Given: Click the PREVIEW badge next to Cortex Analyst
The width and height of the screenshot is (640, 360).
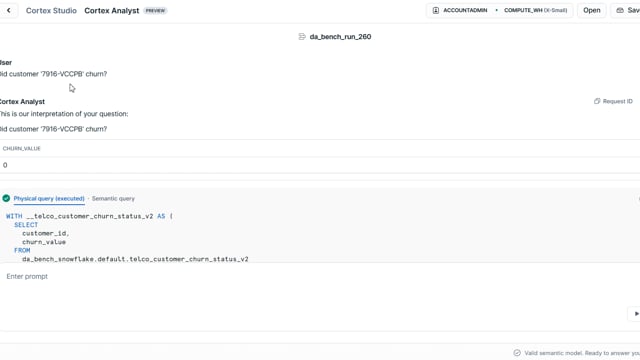Looking at the screenshot, I should tap(155, 11).
